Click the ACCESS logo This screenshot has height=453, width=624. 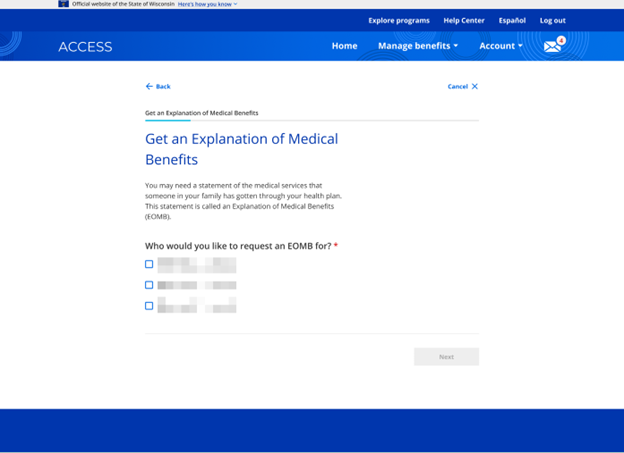tap(85, 46)
